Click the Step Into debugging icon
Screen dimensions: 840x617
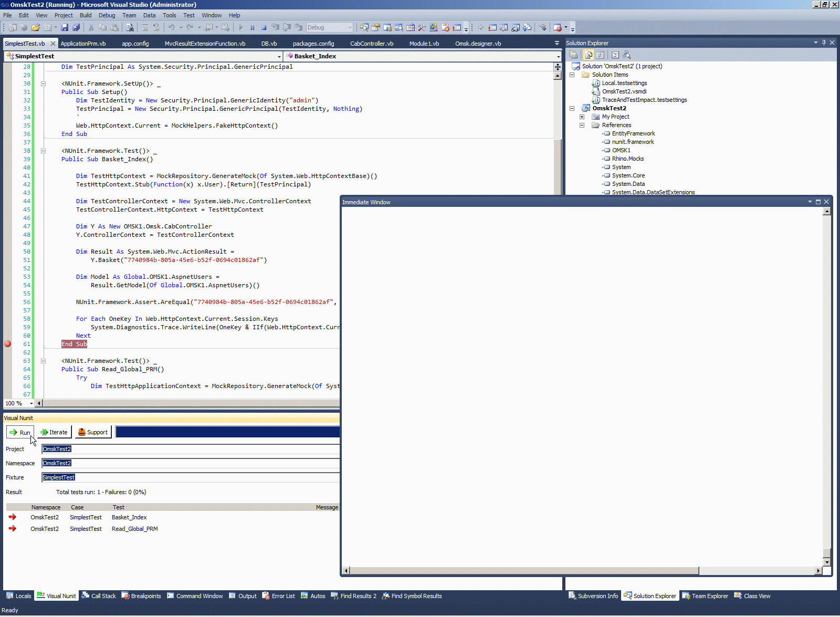(276, 27)
